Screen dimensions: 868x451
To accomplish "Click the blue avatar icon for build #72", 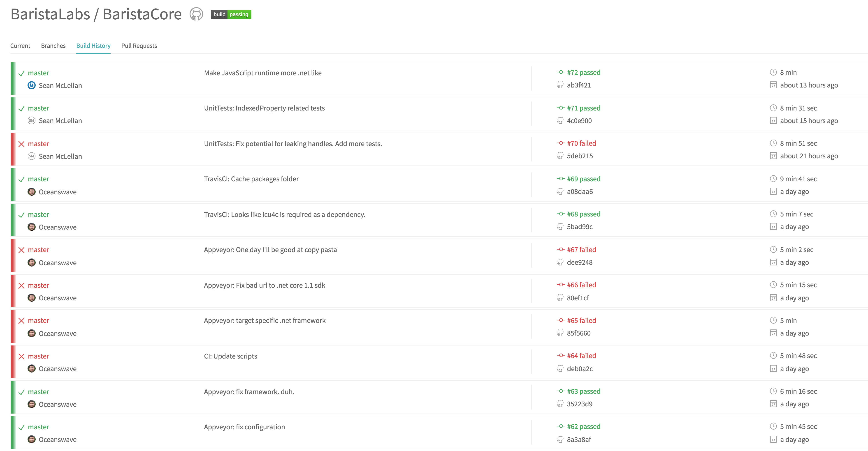I will tap(31, 85).
